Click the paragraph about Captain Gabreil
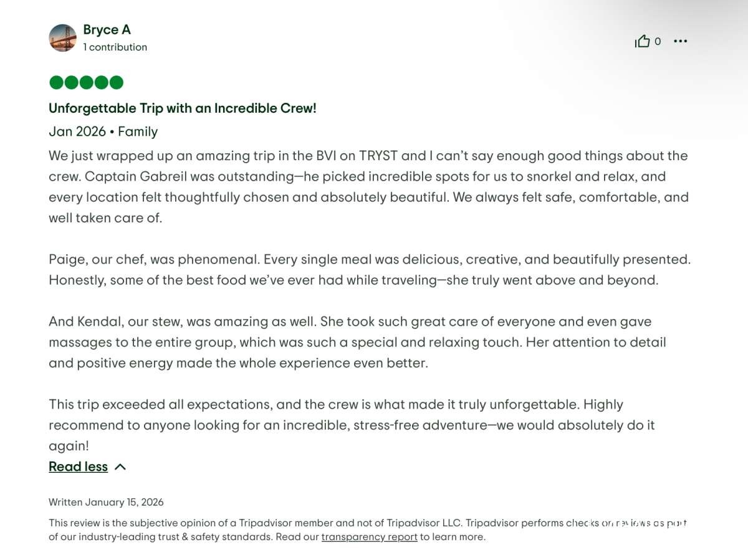 click(368, 187)
